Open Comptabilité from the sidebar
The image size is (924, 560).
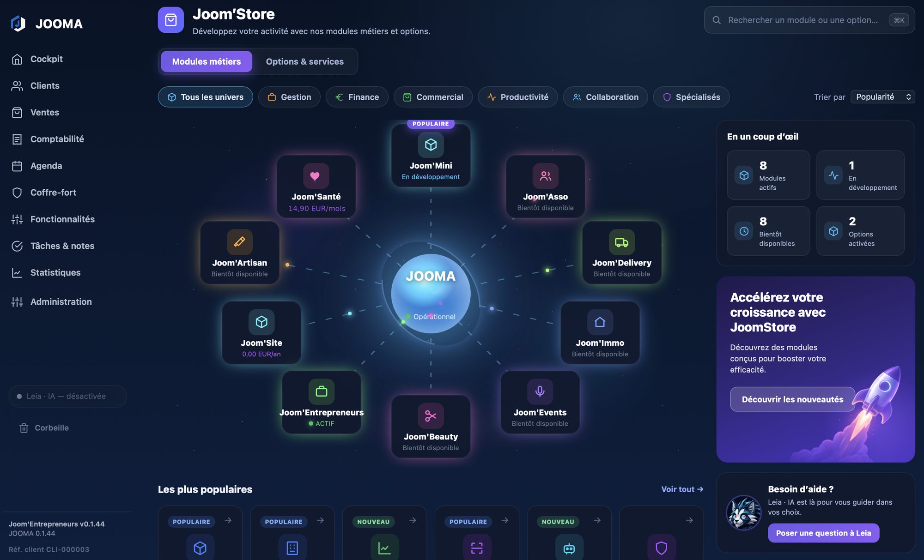(x=57, y=139)
